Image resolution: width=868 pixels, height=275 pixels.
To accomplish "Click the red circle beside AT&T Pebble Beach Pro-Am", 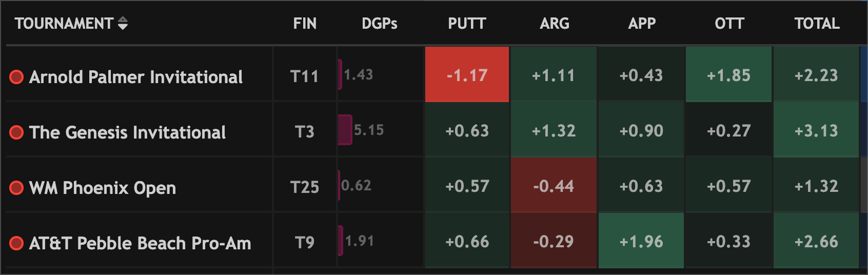I will tap(16, 243).
